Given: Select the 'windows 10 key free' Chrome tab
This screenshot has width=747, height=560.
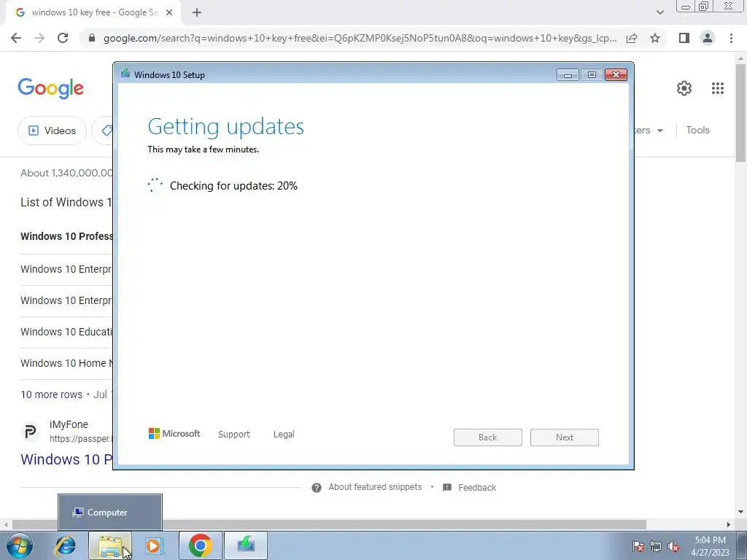Looking at the screenshot, I should click(93, 12).
